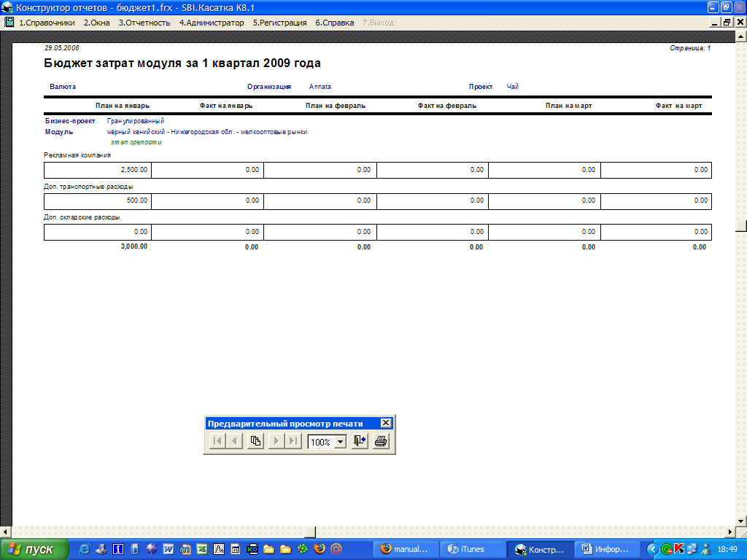Click the Annata organization value
The width and height of the screenshot is (747, 560).
pyautogui.click(x=320, y=87)
